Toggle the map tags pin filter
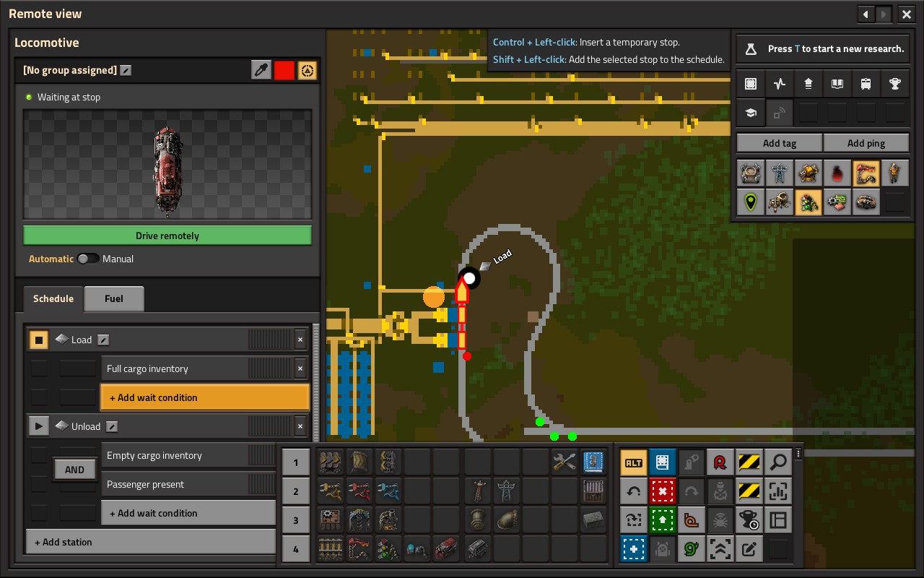The width and height of the screenshot is (924, 578). [751, 202]
